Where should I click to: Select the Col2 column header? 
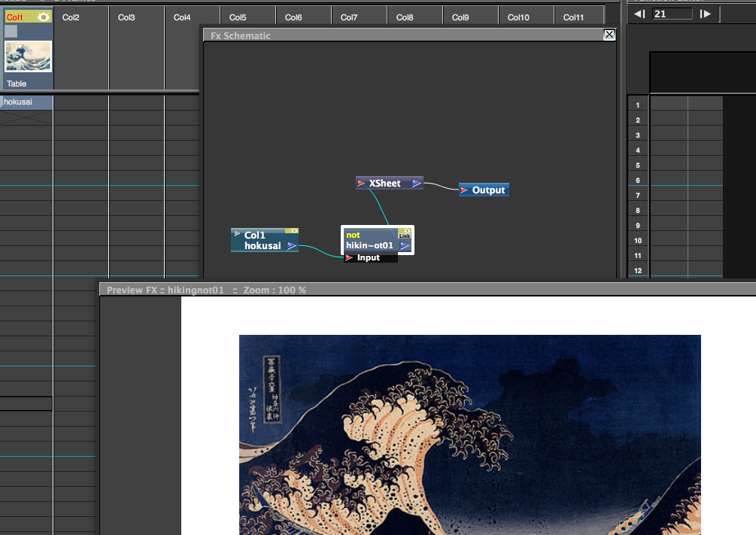pyautogui.click(x=71, y=17)
